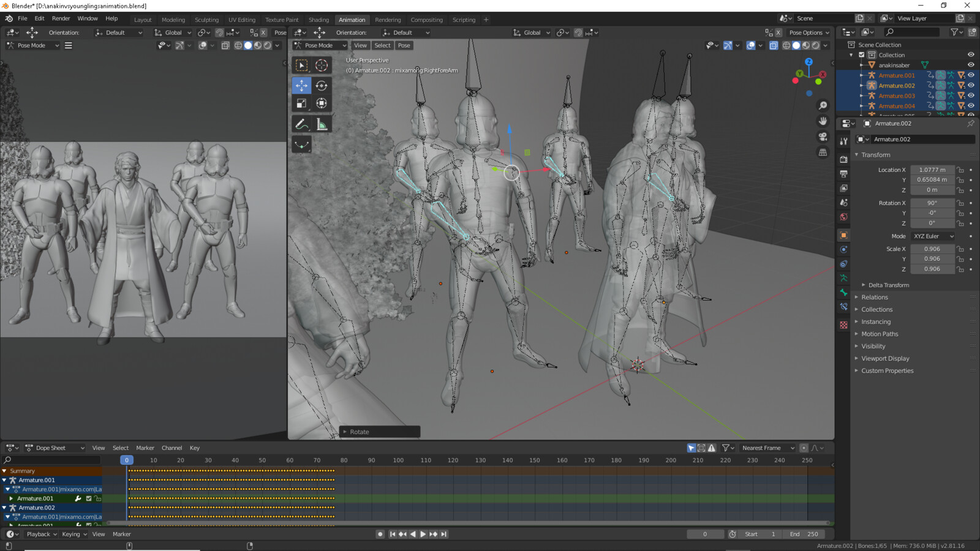Open the Keying menu in timeline footer

(x=74, y=534)
